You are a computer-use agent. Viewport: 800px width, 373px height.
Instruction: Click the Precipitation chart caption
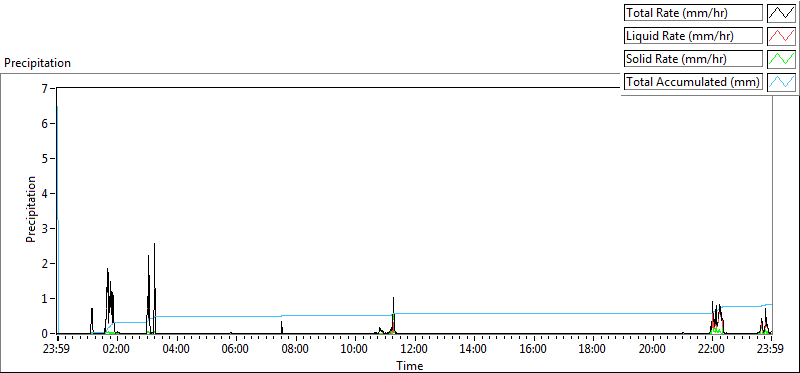coord(37,63)
